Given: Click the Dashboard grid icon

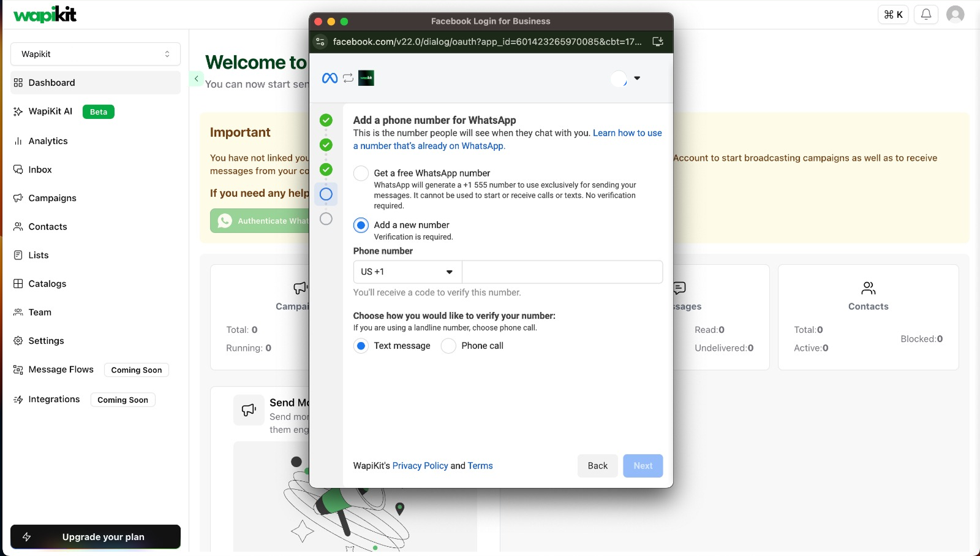Looking at the screenshot, I should click(18, 83).
